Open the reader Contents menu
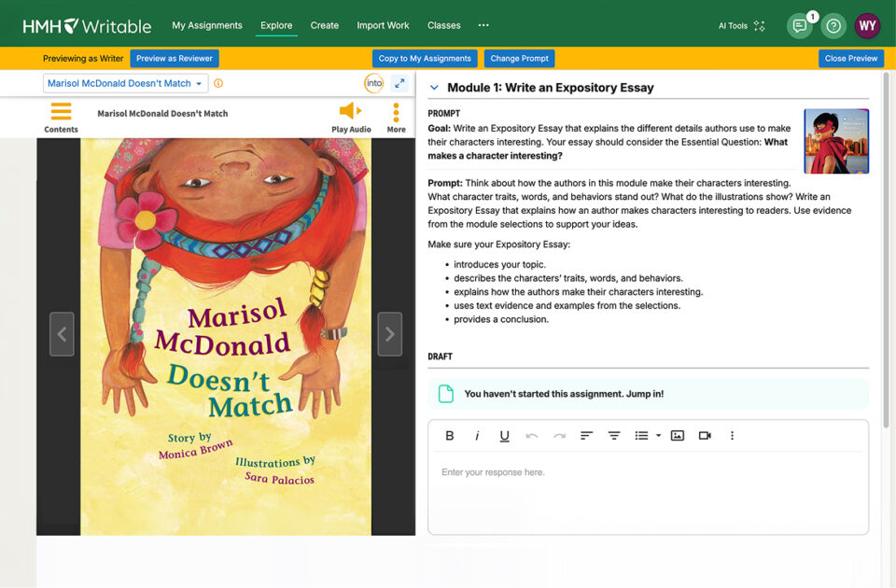Screen dimensions: 896x588 click(x=62, y=118)
